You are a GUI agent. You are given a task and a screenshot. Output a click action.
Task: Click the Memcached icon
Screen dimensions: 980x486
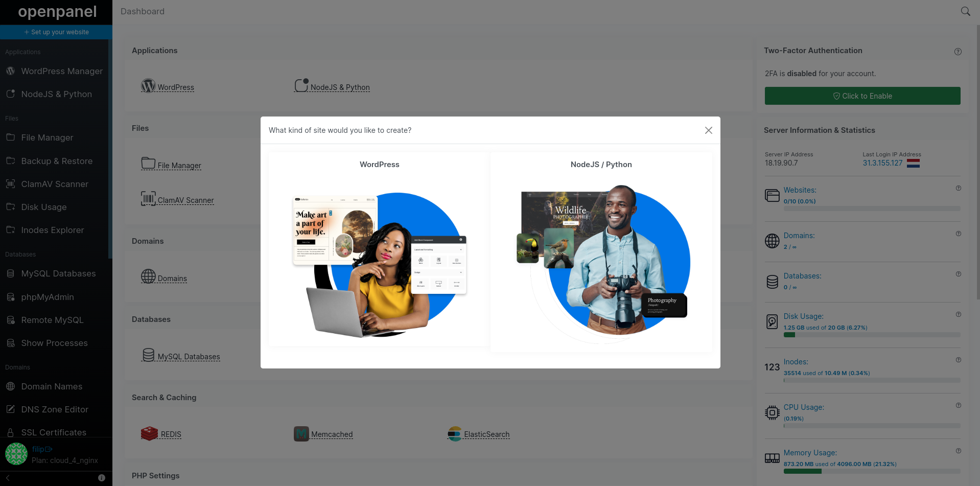(x=301, y=434)
